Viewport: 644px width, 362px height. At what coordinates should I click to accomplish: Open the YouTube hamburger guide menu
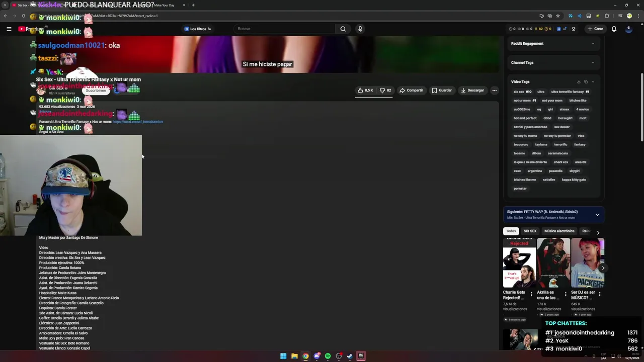click(x=9, y=29)
